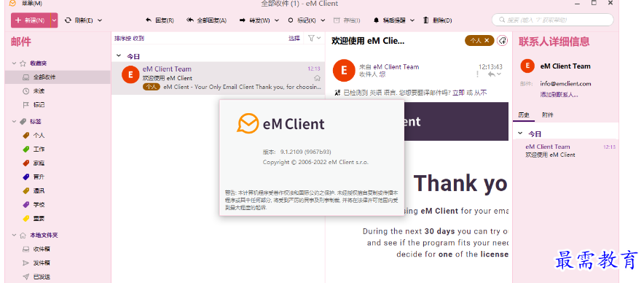This screenshot has height=283, width=644.
Task: Click the 存档(I) archive toolbar button
Action: pos(347,20)
